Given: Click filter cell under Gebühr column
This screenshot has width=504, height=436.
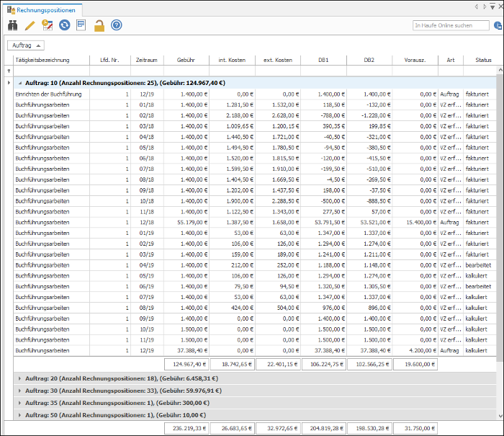Looking at the screenshot, I should [186, 71].
